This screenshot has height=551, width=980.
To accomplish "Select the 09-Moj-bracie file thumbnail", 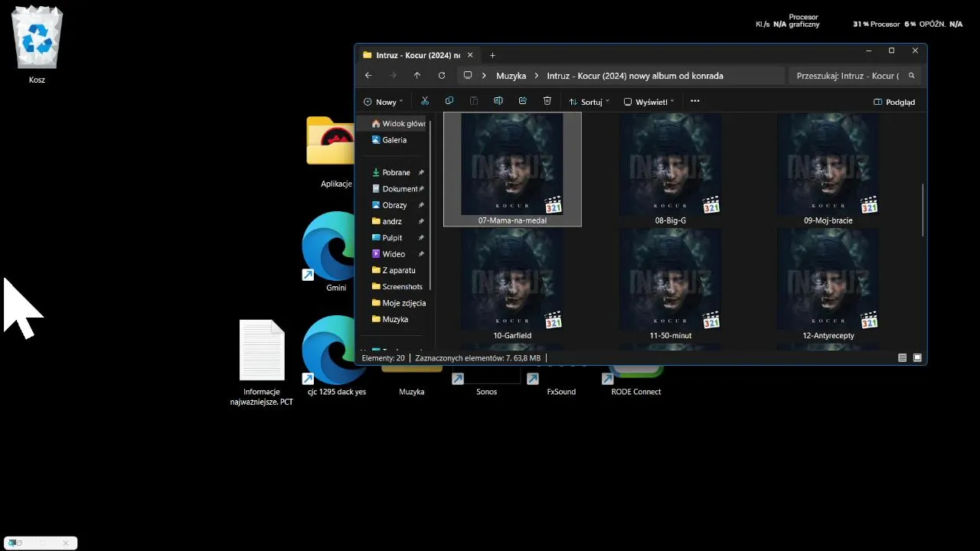I will coord(828,169).
